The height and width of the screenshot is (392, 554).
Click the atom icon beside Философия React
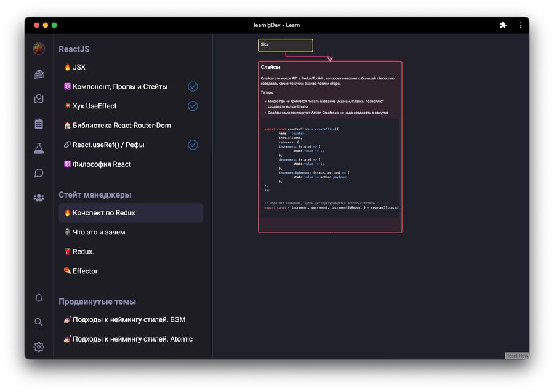click(67, 164)
